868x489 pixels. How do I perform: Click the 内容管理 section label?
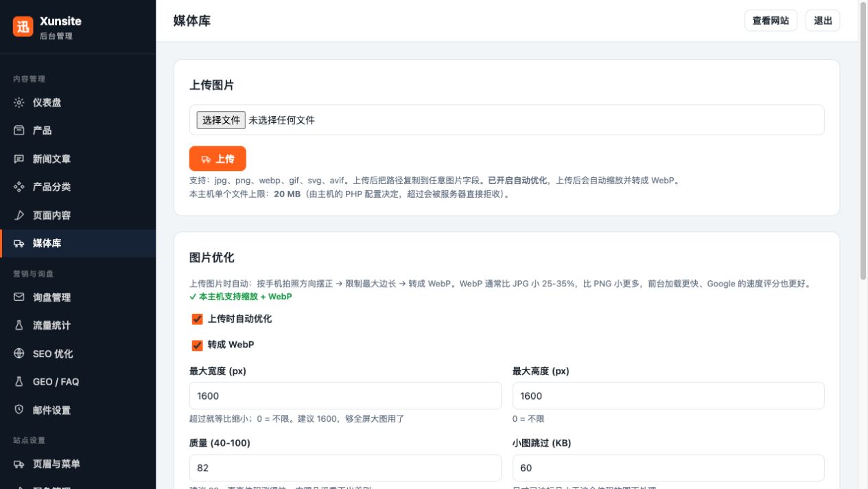pyautogui.click(x=29, y=79)
